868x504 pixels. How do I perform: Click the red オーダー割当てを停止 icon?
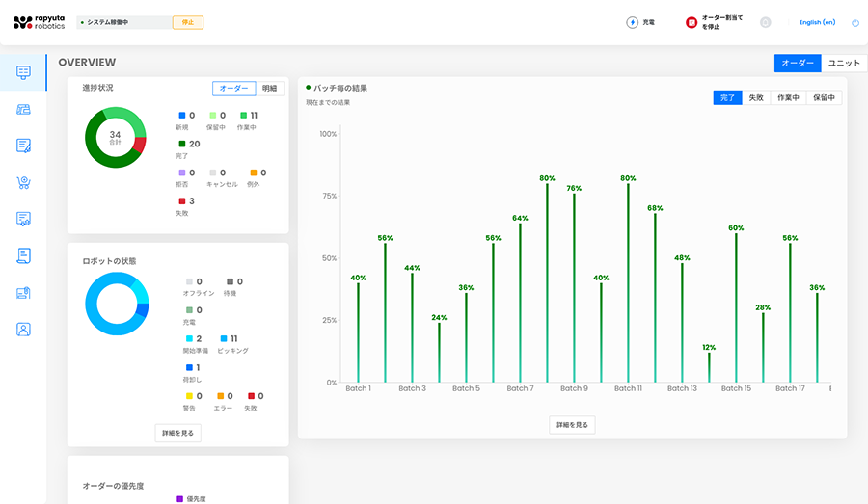(692, 22)
